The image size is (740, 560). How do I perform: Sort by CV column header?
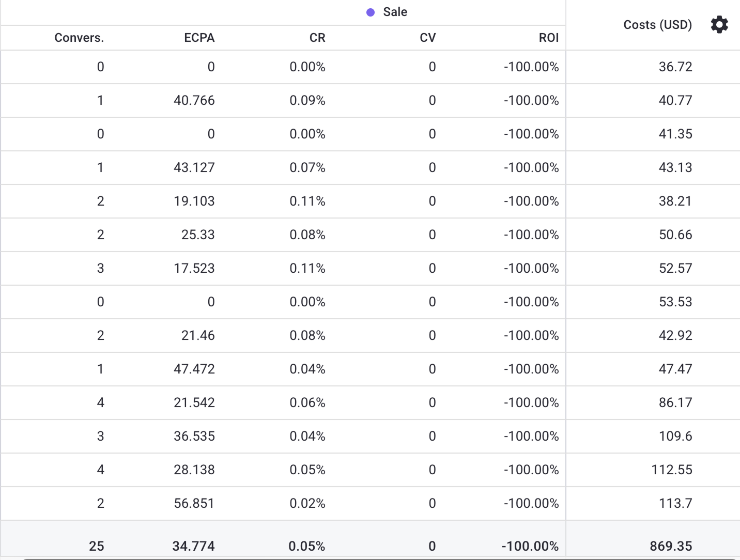click(427, 38)
